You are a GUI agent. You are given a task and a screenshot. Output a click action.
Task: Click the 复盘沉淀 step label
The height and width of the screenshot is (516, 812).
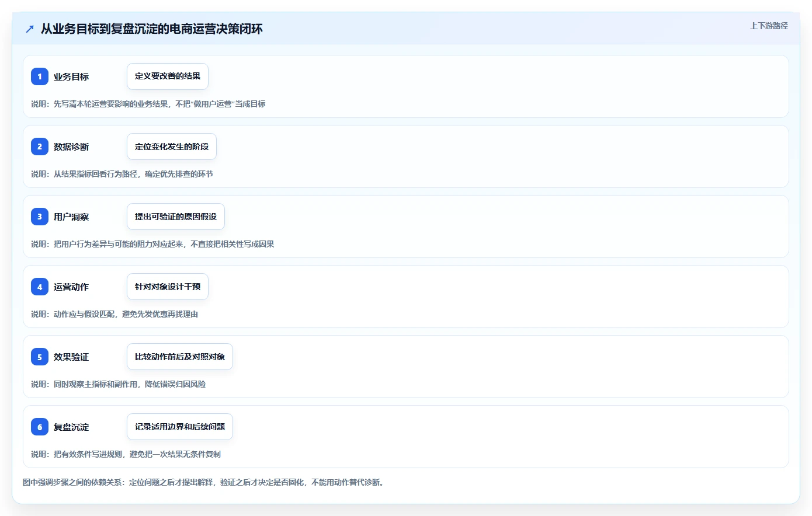(71, 427)
